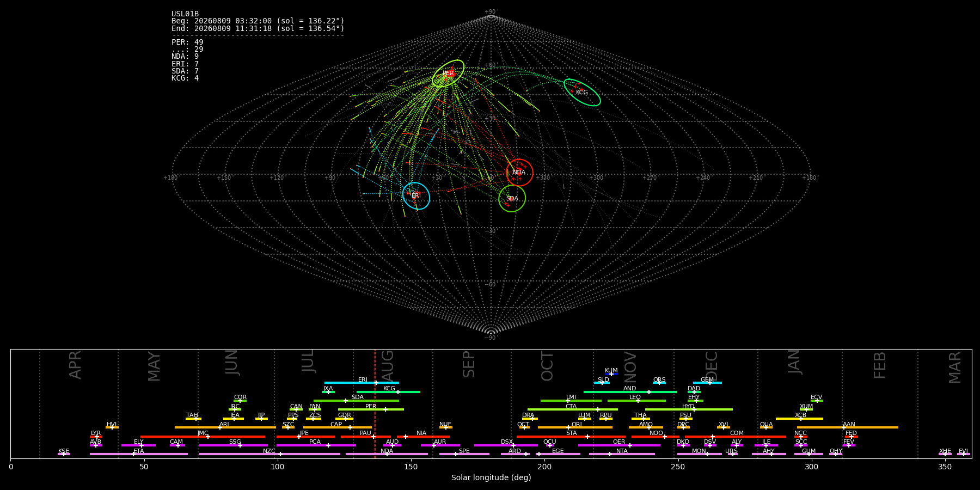Viewport: 980px width, 490px height.
Task: Click the GEM shower bar in timeline
Action: 707,383
